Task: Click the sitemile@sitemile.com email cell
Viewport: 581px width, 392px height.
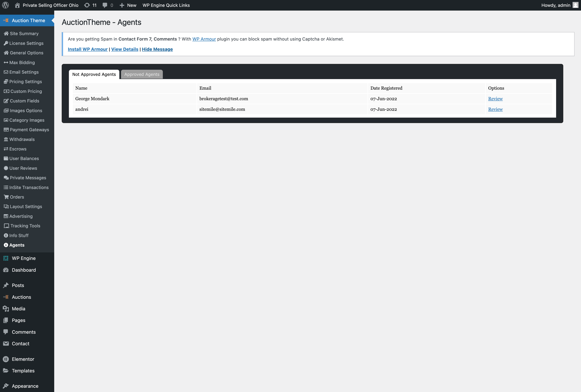Action: (282, 109)
